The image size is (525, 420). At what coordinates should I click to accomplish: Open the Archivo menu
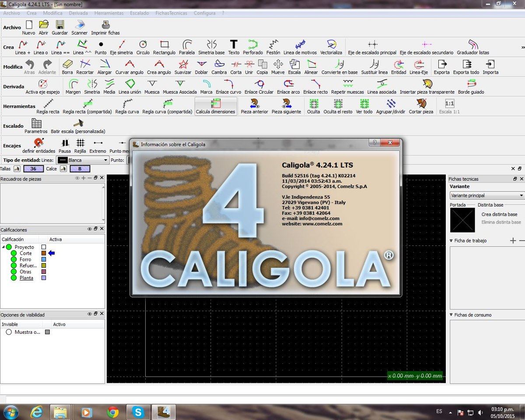[11, 13]
